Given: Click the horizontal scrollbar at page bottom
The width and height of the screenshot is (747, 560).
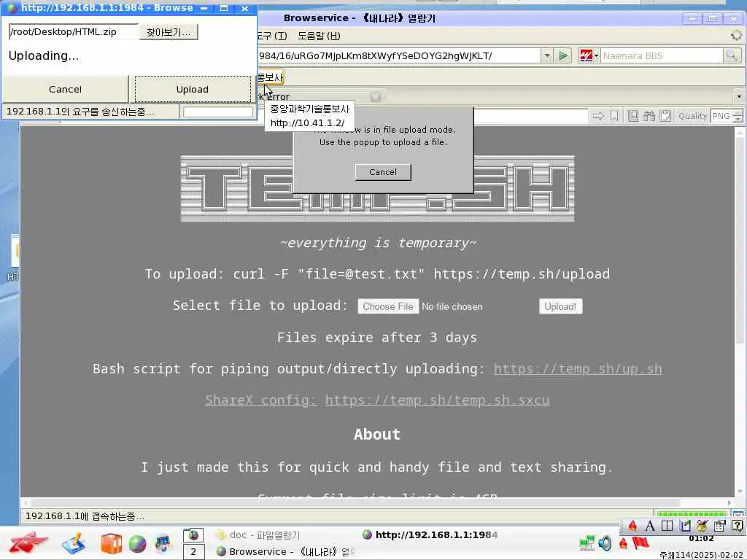Looking at the screenshot, I should 377,503.
